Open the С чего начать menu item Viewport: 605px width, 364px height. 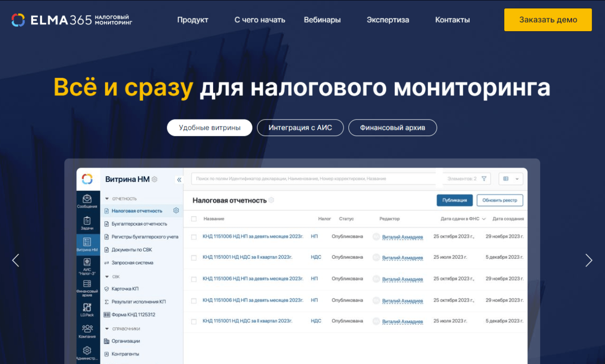[x=260, y=20]
